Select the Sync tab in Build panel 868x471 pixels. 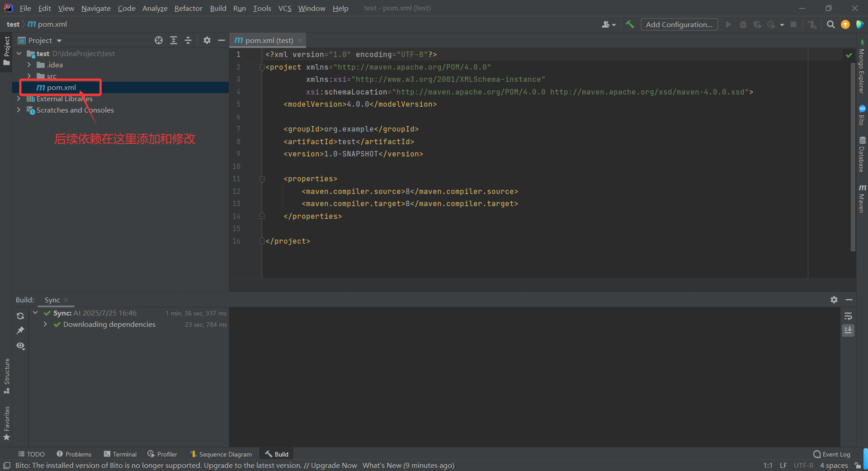[52, 300]
